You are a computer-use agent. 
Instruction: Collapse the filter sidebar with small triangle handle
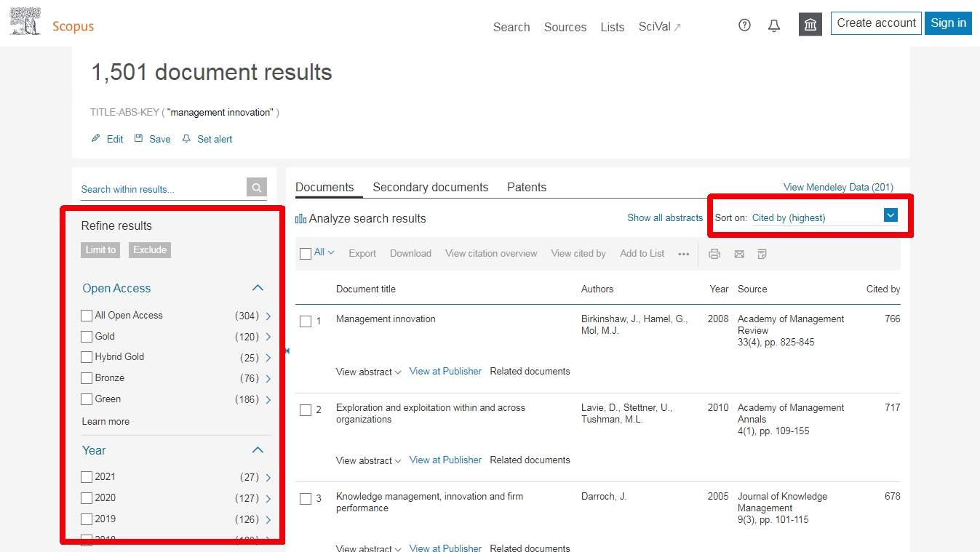coord(287,351)
